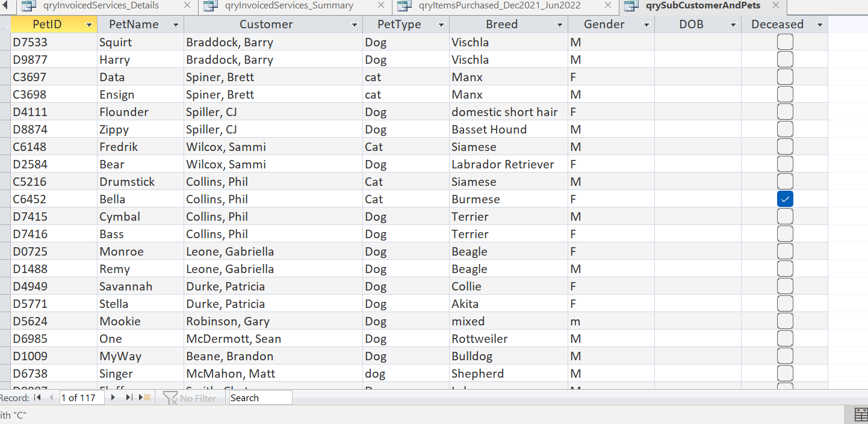Image resolution: width=868 pixels, height=424 pixels.
Task: Click the query icon on qrySubCustomerAndPets tab
Action: 630,6
